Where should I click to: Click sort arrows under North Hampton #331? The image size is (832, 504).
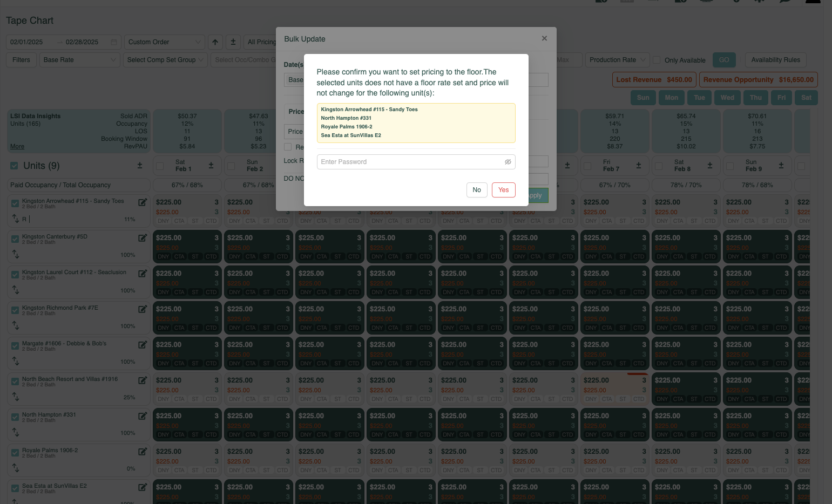coord(16,432)
